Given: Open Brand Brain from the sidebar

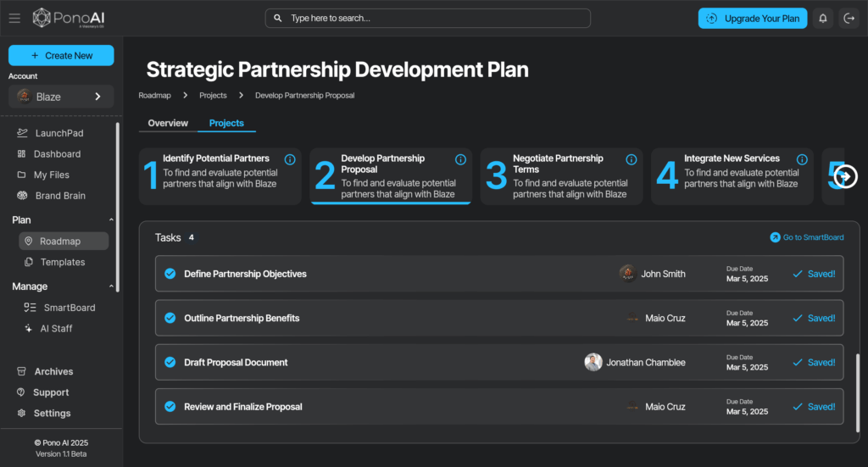Looking at the screenshot, I should 59,196.
